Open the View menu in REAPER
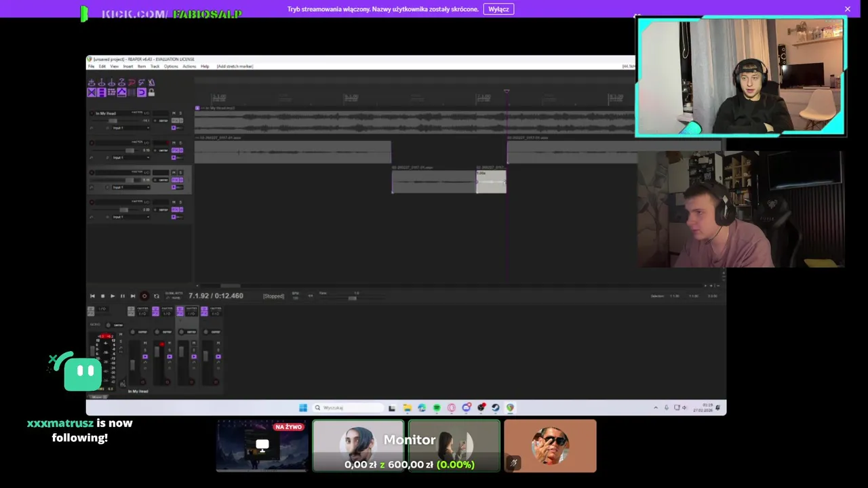Screen dimensions: 868x488 tap(115, 66)
